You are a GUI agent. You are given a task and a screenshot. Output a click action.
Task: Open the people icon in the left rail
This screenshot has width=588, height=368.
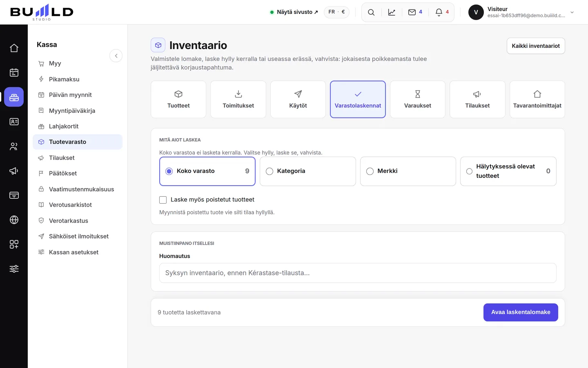(14, 146)
